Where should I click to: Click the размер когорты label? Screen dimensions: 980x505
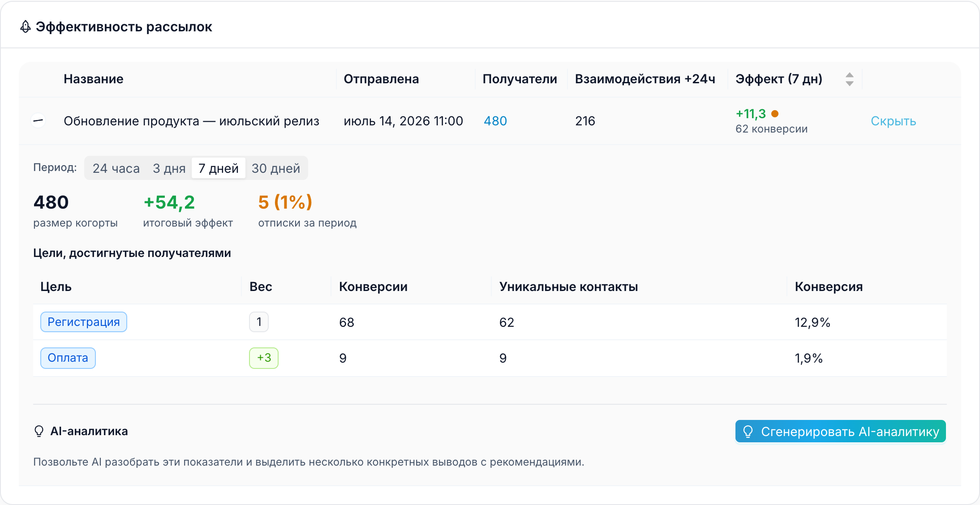click(x=75, y=223)
